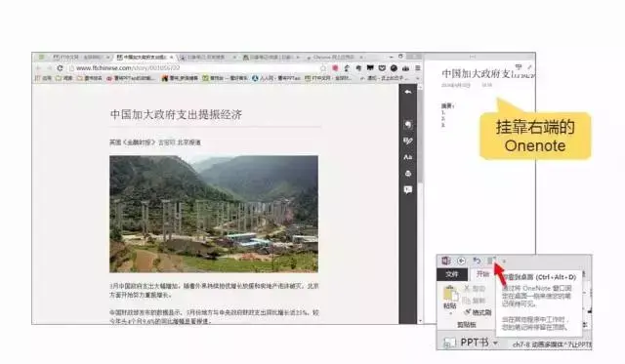The image size is (625, 364).
Task: Bookmark the page using the star icon
Action: coord(323,68)
